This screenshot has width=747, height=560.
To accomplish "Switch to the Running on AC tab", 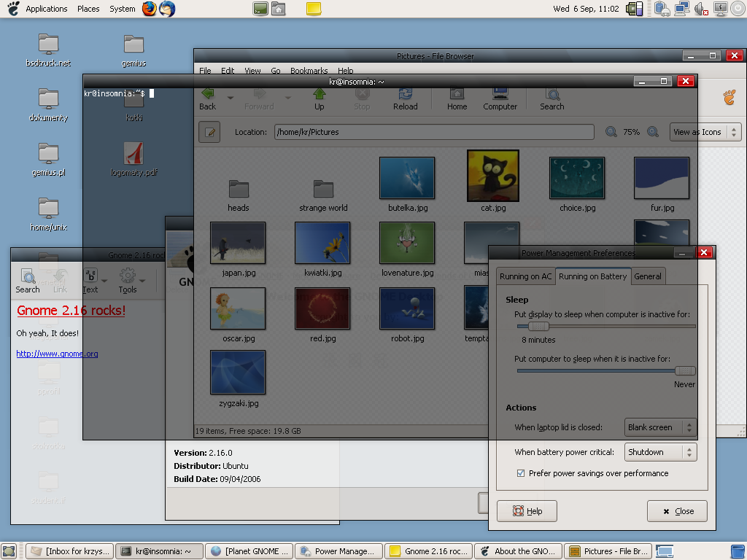I will (x=525, y=276).
